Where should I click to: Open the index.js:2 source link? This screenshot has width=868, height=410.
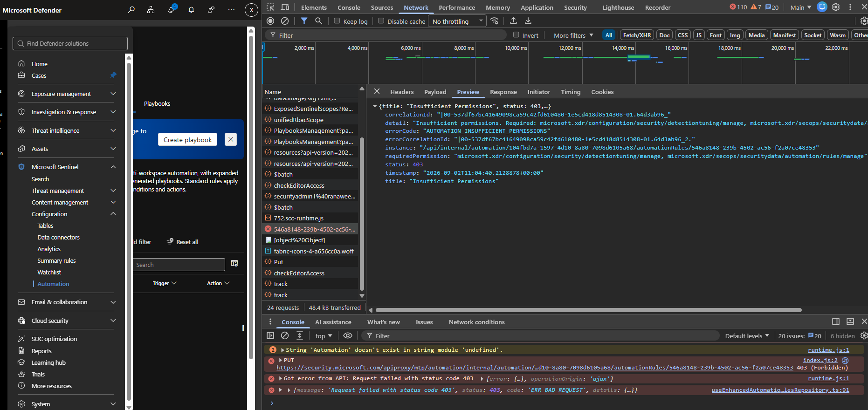pos(820,360)
